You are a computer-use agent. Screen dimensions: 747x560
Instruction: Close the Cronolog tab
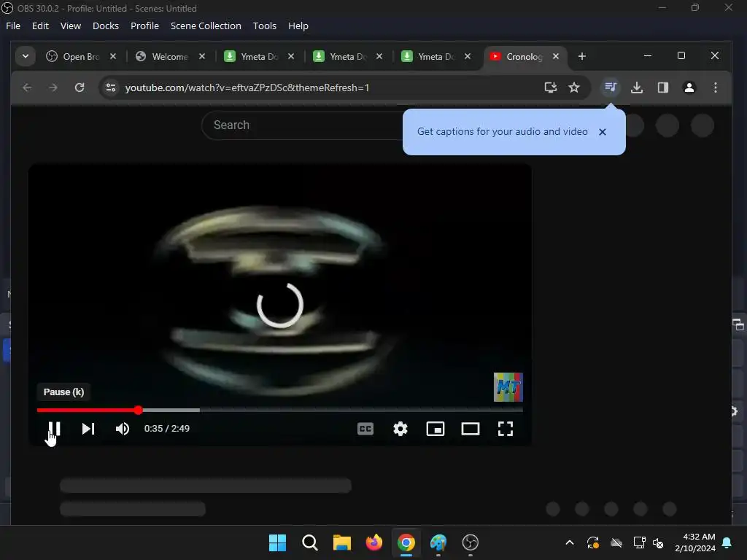click(555, 57)
